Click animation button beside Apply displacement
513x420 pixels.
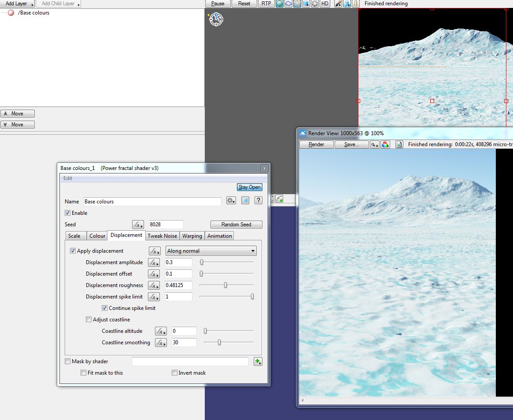[x=155, y=251]
